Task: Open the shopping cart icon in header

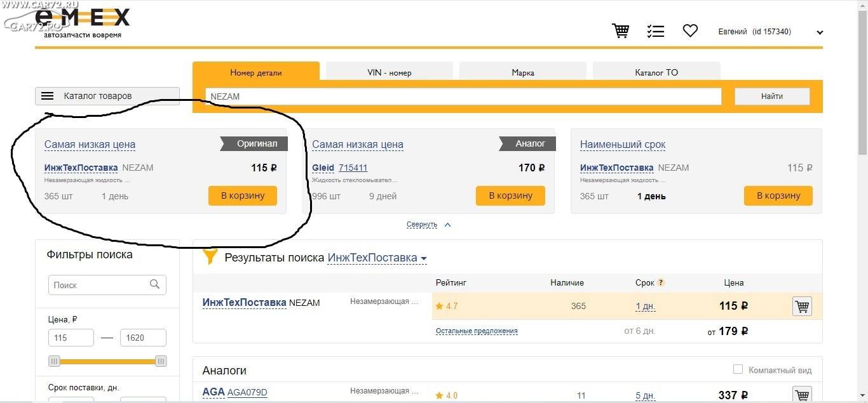Action: pyautogui.click(x=620, y=30)
